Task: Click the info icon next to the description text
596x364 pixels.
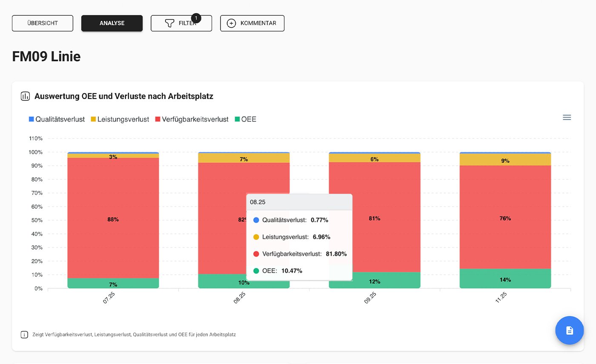Action: [24, 335]
